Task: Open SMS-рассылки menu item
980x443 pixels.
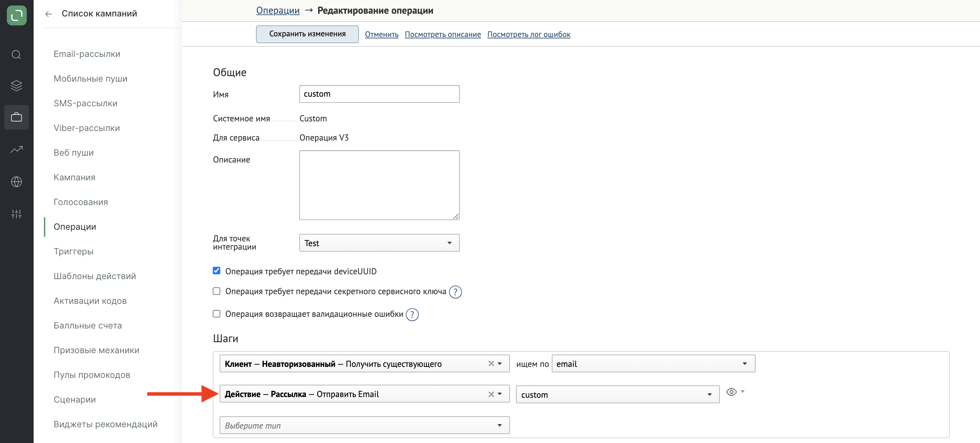Action: pyautogui.click(x=85, y=104)
